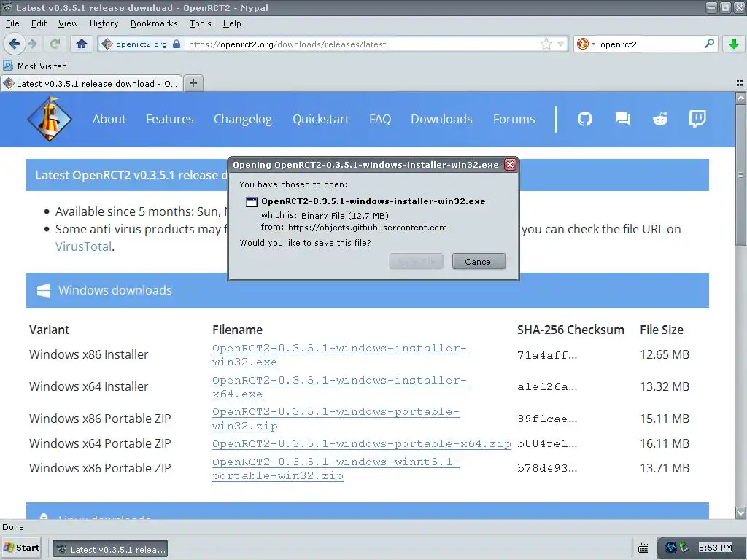747x560 pixels.
Task: Navigate to the About page
Action: [109, 119]
